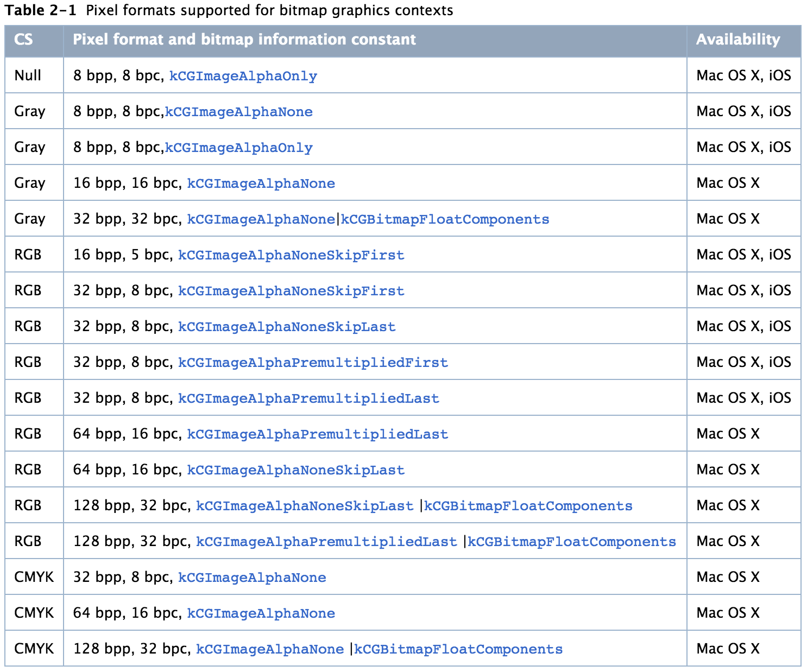Click '128 bpp, 32 bpc,' text in CMYK row
The width and height of the screenshot is (807, 672).
(132, 649)
